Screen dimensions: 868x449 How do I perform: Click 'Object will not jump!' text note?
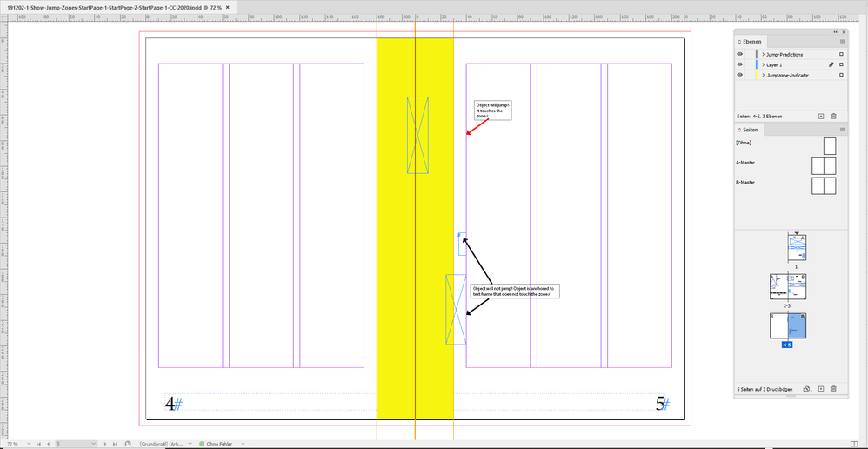pos(515,292)
